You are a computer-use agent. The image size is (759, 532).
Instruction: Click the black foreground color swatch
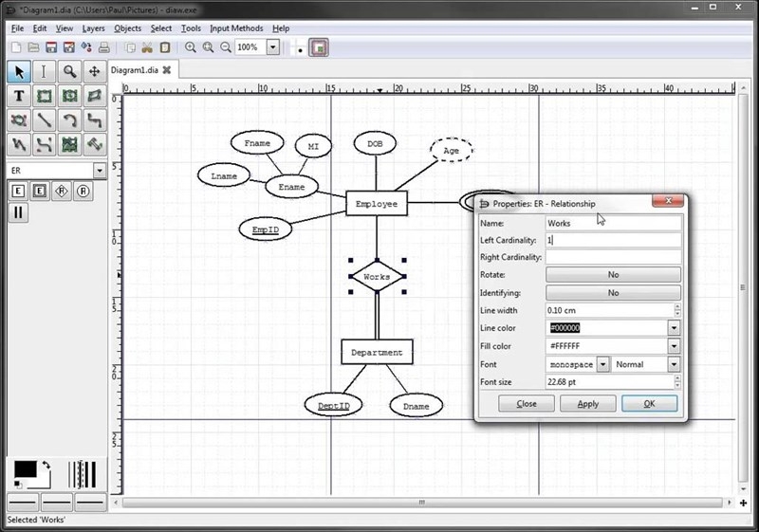[24, 469]
